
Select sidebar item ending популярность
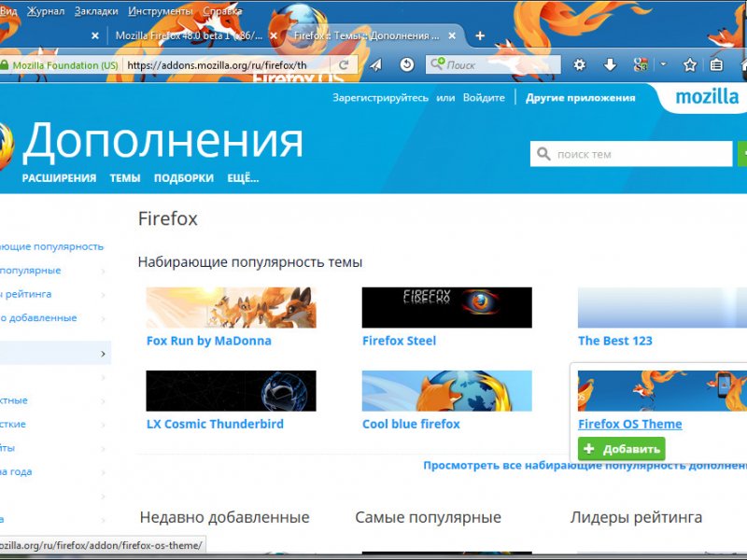51,246
